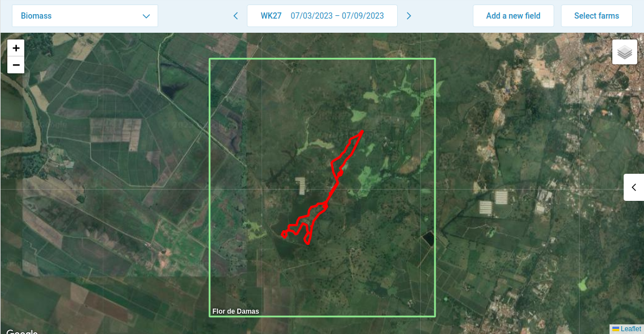Click the Add a new field button

click(x=513, y=15)
